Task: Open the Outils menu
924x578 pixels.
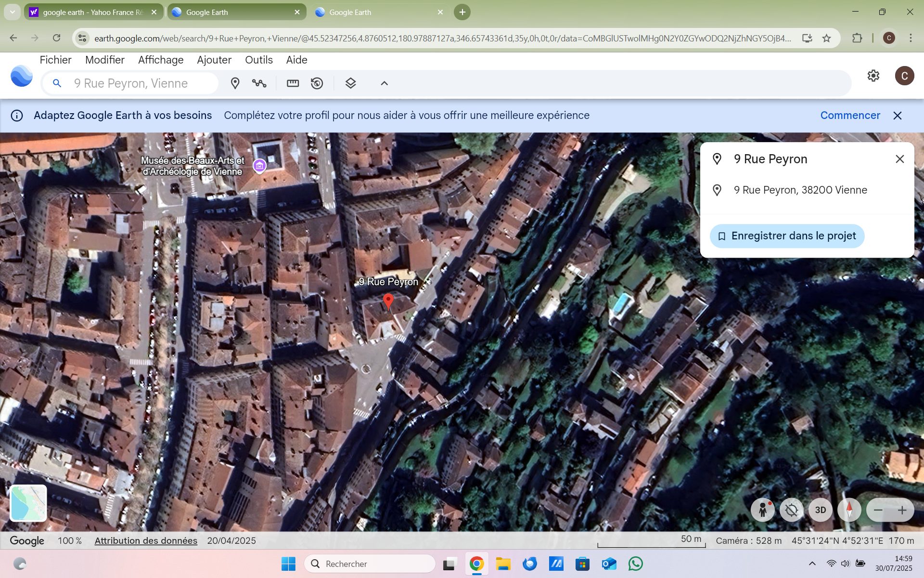Action: tap(258, 60)
